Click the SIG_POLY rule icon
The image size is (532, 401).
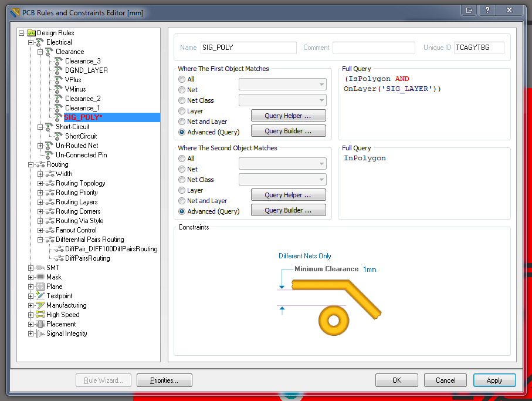pos(59,117)
